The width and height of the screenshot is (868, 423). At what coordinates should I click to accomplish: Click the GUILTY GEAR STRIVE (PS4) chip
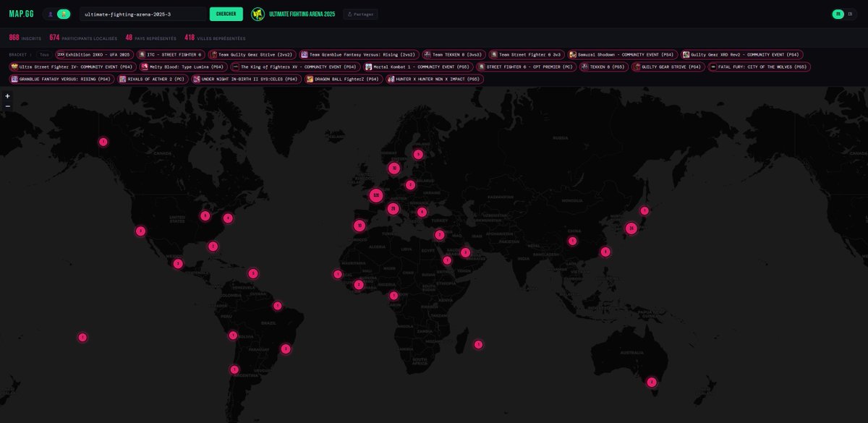pos(668,67)
